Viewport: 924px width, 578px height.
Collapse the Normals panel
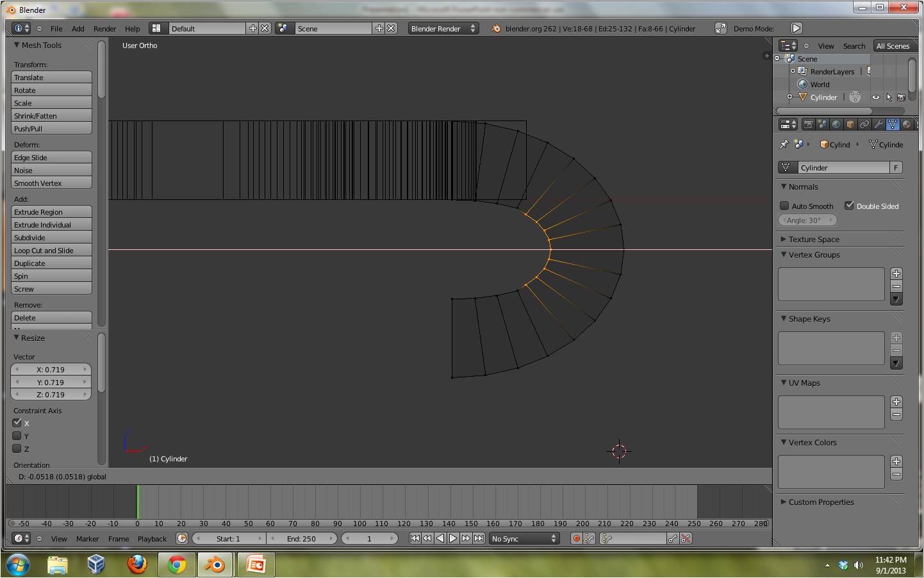click(784, 186)
